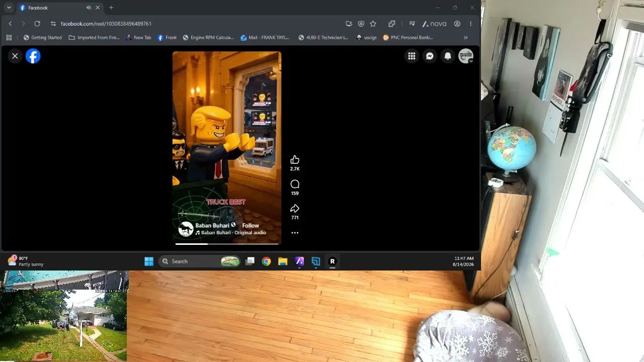Go back to the previous page
The height and width of the screenshot is (362, 644).
(x=10, y=24)
